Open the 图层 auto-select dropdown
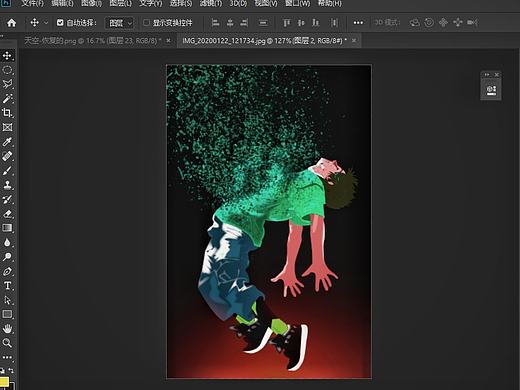The width and height of the screenshot is (520, 390). [120, 23]
